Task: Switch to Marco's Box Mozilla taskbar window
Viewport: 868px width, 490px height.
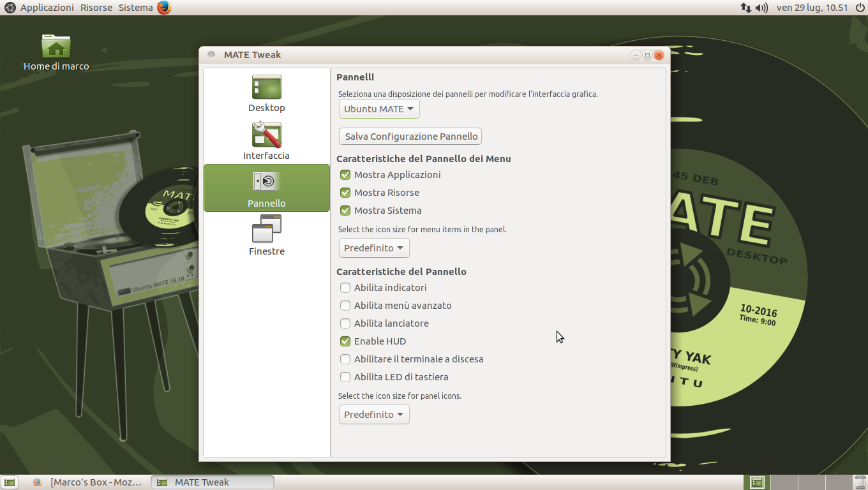Action: 87,482
